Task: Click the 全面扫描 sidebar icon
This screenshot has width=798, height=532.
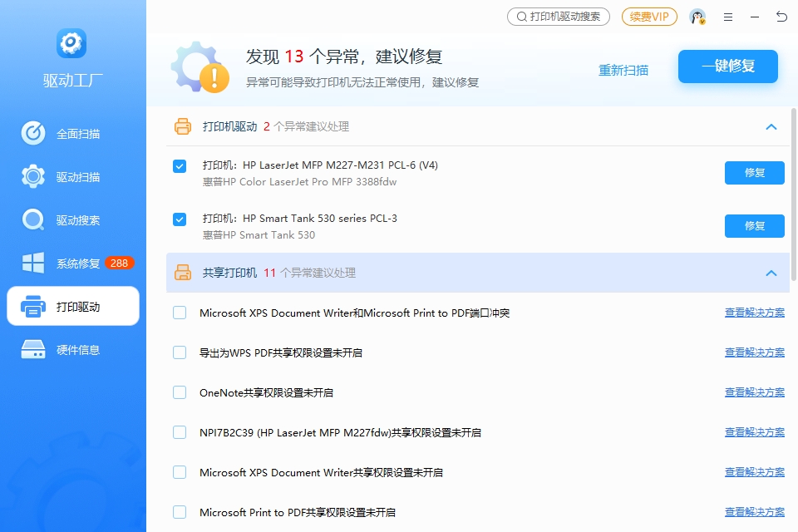Action: coord(33,134)
